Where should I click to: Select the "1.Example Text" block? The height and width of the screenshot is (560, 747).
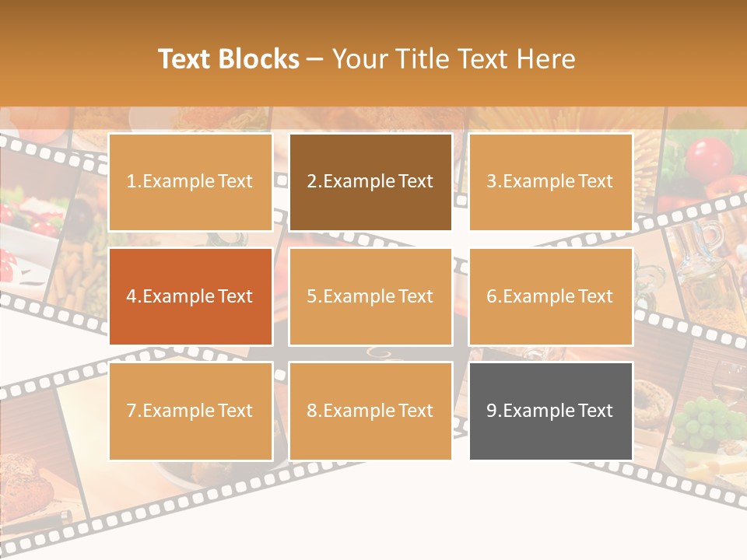[x=190, y=182]
